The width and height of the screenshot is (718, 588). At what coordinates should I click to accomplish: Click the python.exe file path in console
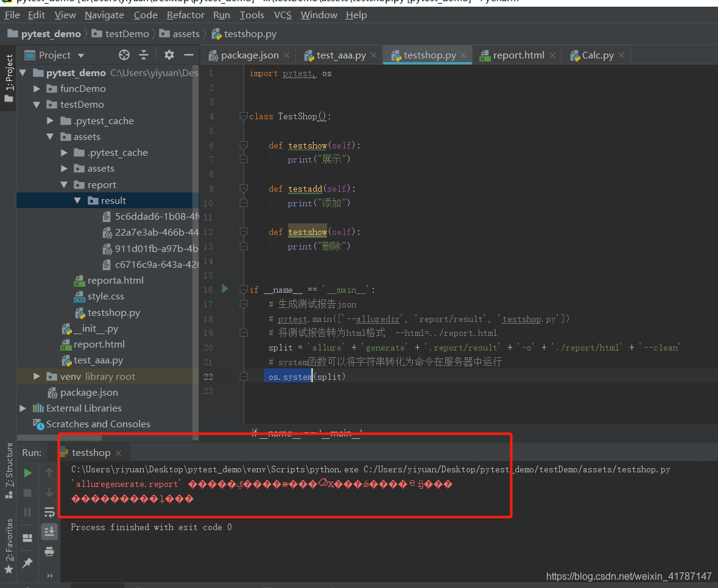coord(215,469)
